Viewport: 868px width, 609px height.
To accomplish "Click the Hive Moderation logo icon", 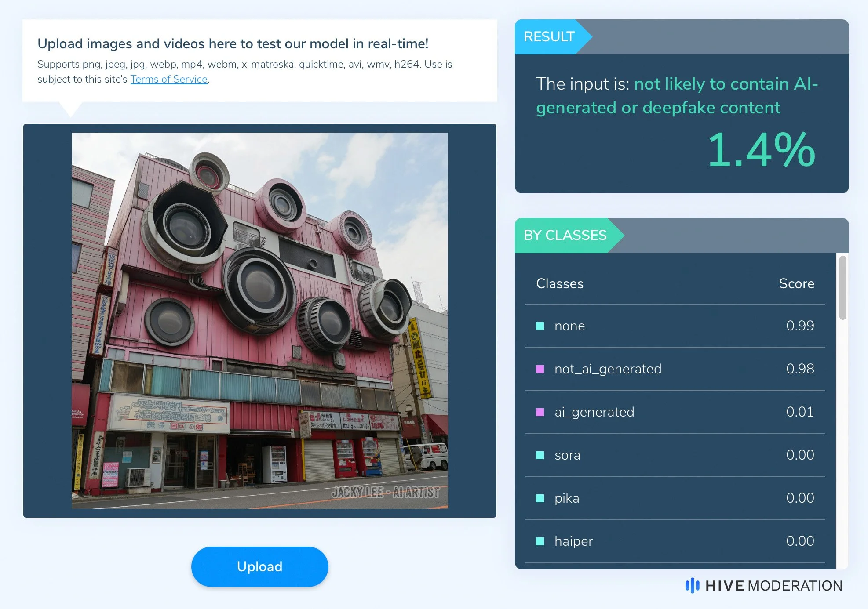I will (692, 585).
